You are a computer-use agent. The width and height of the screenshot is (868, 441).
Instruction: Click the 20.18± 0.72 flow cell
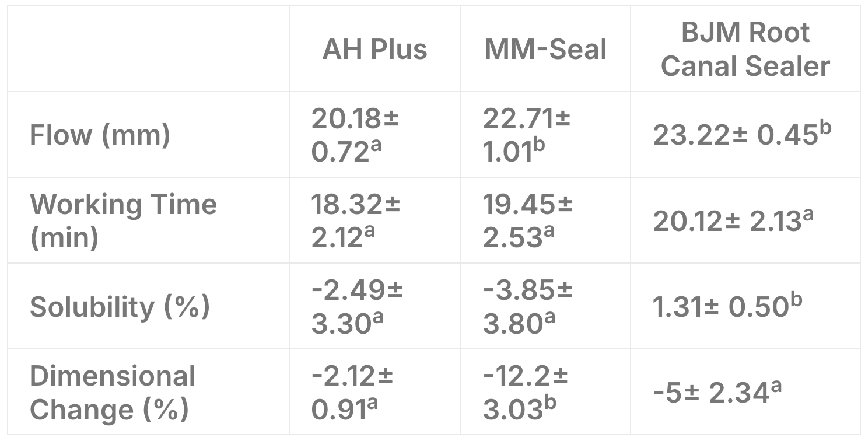(355, 135)
